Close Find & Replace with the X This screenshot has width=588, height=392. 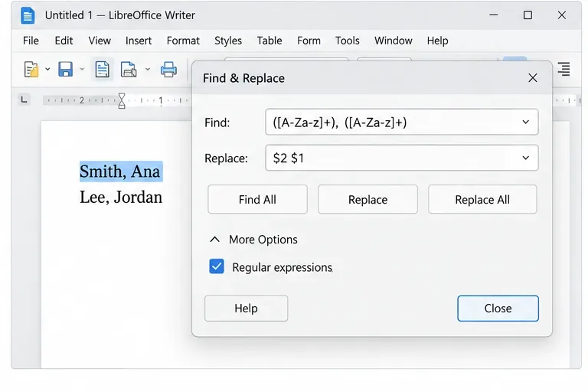[533, 78]
